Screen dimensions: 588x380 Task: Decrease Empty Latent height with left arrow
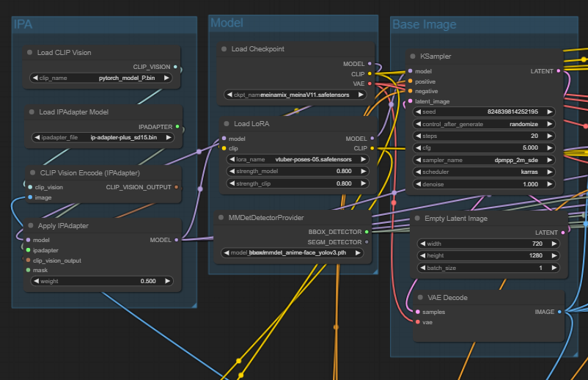point(422,255)
